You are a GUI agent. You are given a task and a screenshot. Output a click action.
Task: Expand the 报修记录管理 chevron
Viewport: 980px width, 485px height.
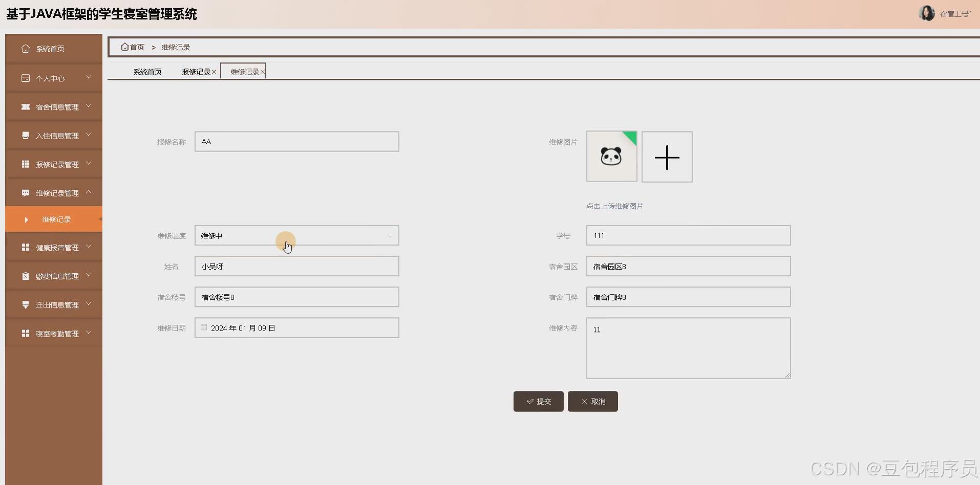pos(89,163)
